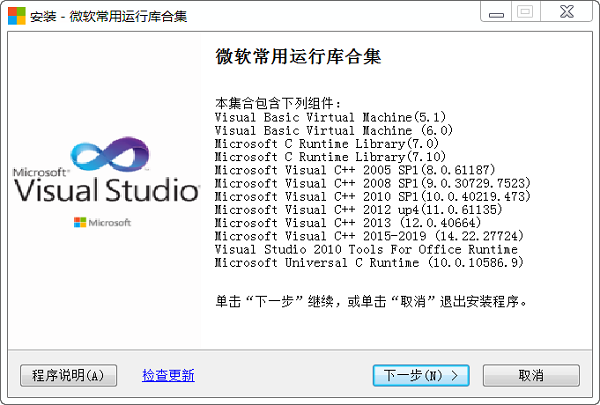Open the 程序说明(A) program notes
The width and height of the screenshot is (600, 405).
point(68,376)
